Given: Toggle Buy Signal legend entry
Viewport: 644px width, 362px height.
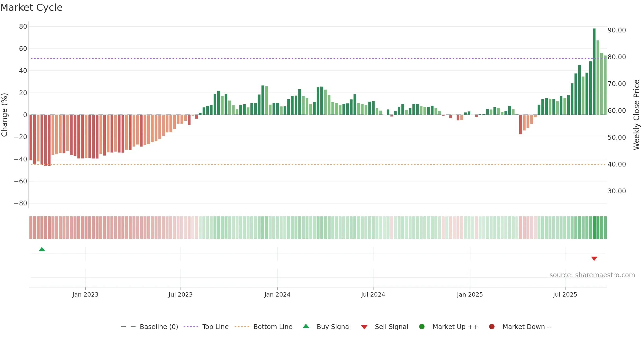Looking at the screenshot, I should [327, 327].
